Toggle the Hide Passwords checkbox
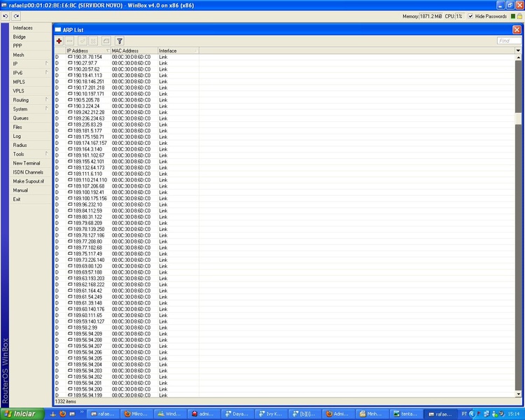The width and height of the screenshot is (525, 420). [470, 16]
